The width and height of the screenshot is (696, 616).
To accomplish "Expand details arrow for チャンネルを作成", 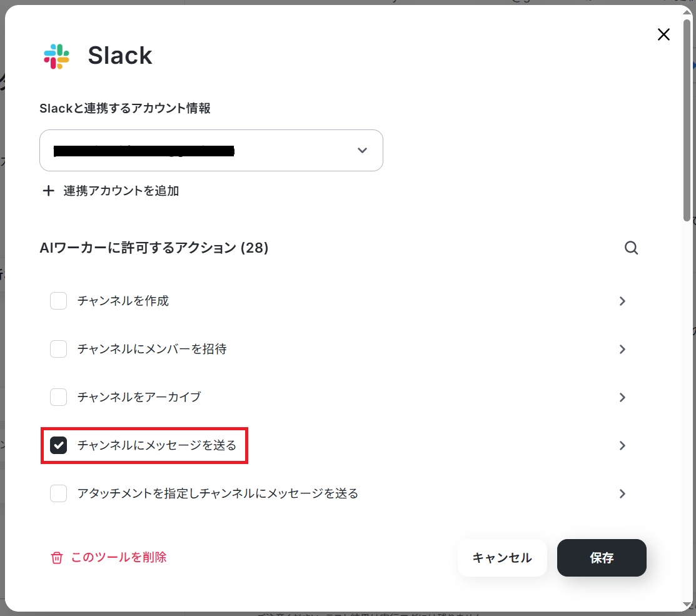I will (x=622, y=301).
